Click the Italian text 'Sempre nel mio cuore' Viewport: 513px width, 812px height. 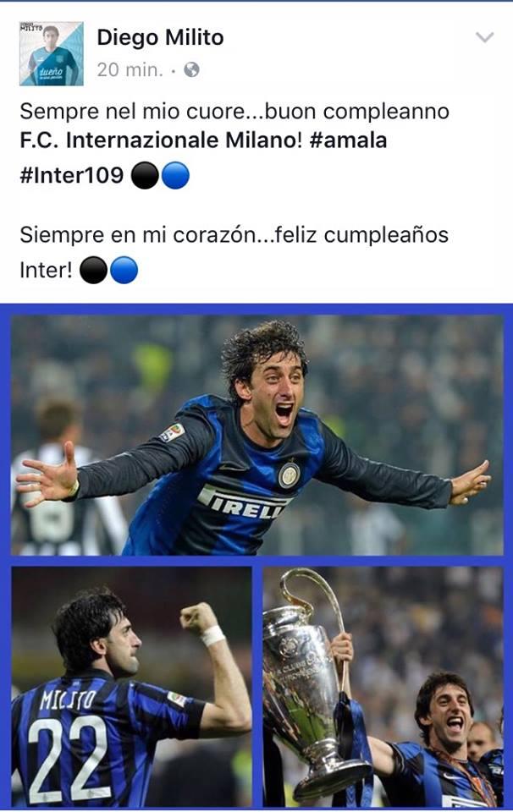131,112
